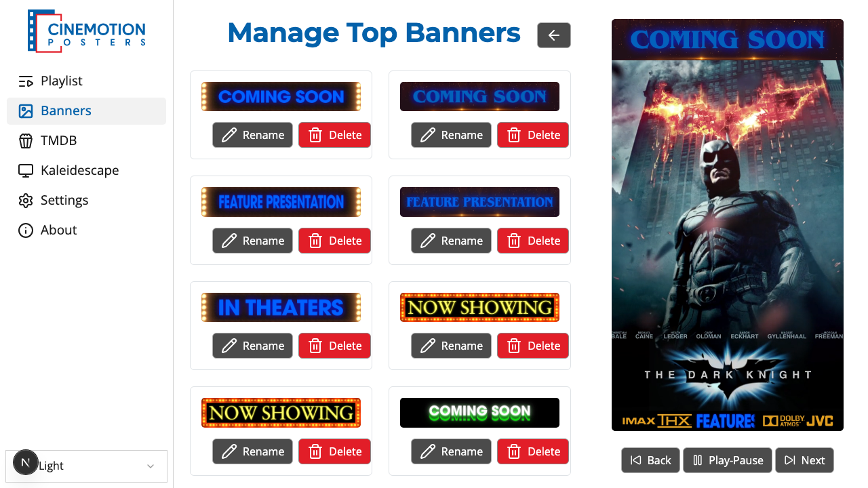Delete the right-column Now Showing banner
This screenshot has width=868, height=488.
[533, 346]
